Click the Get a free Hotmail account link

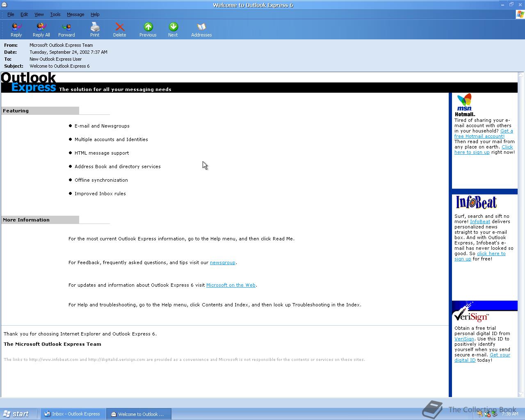coord(484,134)
